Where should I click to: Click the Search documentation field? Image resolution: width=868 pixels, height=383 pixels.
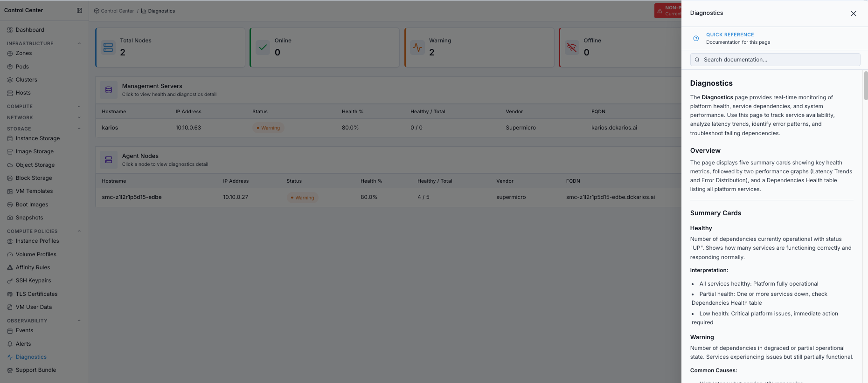point(775,60)
